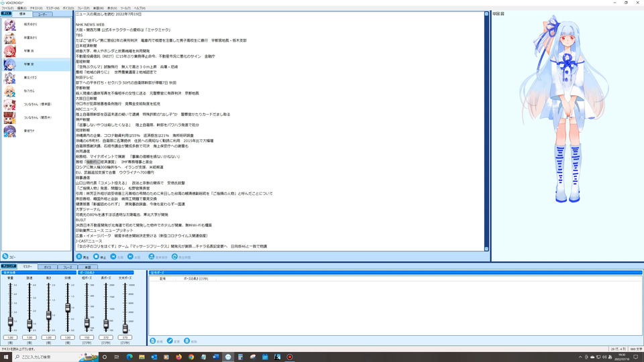Click the text editor scrollbar up arrow
644x362 pixels.
(487, 14)
